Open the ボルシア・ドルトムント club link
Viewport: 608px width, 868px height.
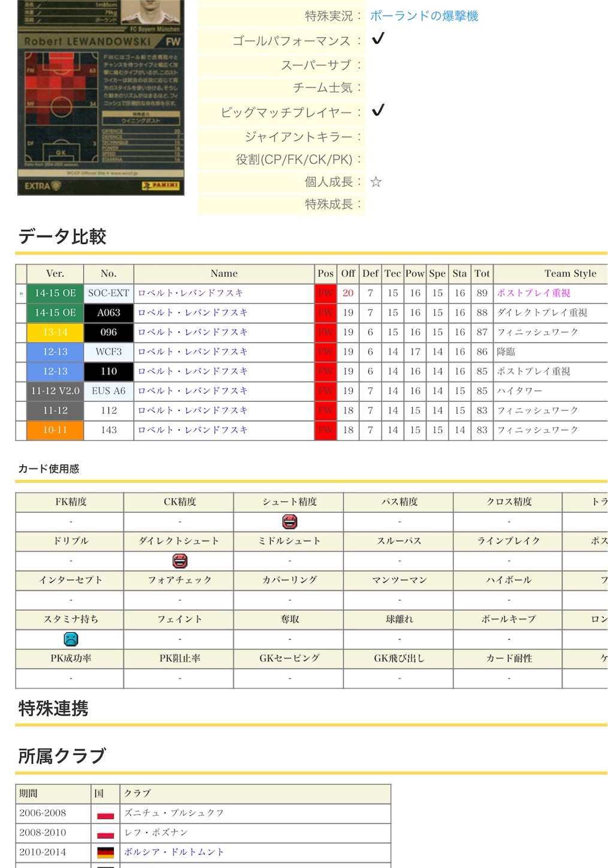pos(174,852)
